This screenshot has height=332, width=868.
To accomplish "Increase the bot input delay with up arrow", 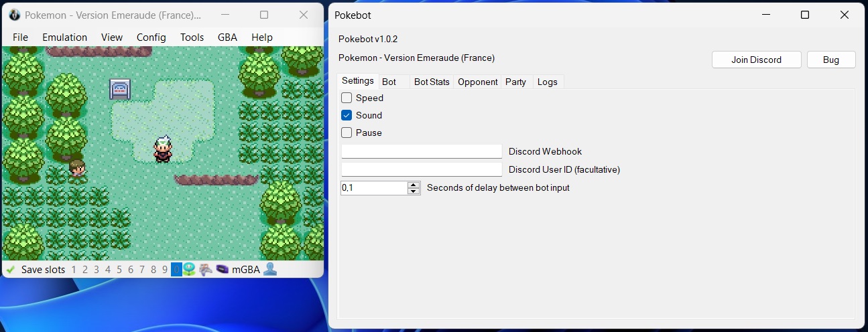I will 414,185.
